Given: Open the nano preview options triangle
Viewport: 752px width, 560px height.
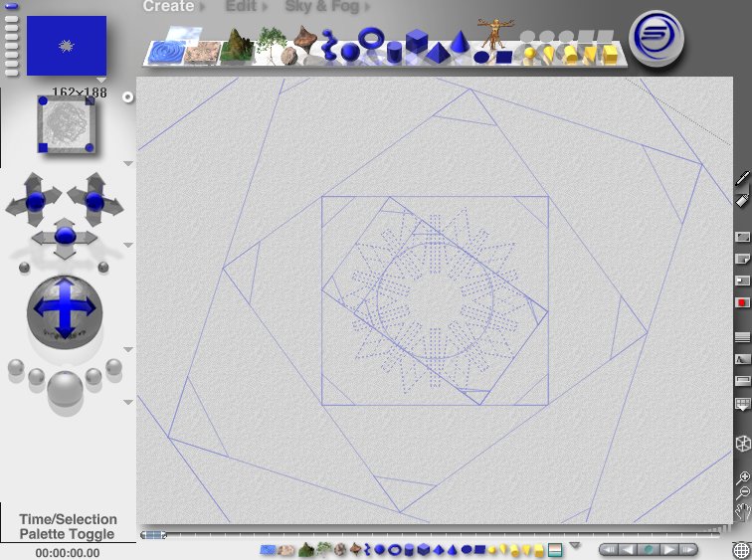Looking at the screenshot, I should pos(101,80).
